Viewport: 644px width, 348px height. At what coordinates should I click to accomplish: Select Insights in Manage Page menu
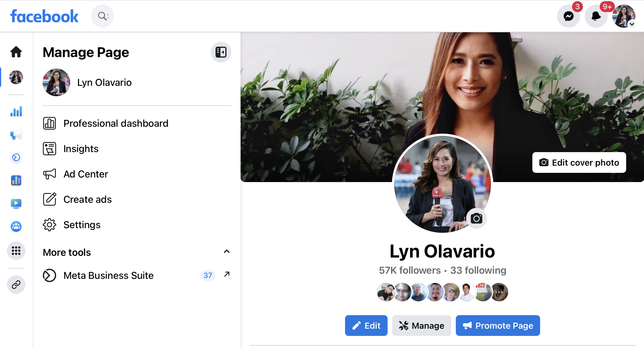click(81, 149)
